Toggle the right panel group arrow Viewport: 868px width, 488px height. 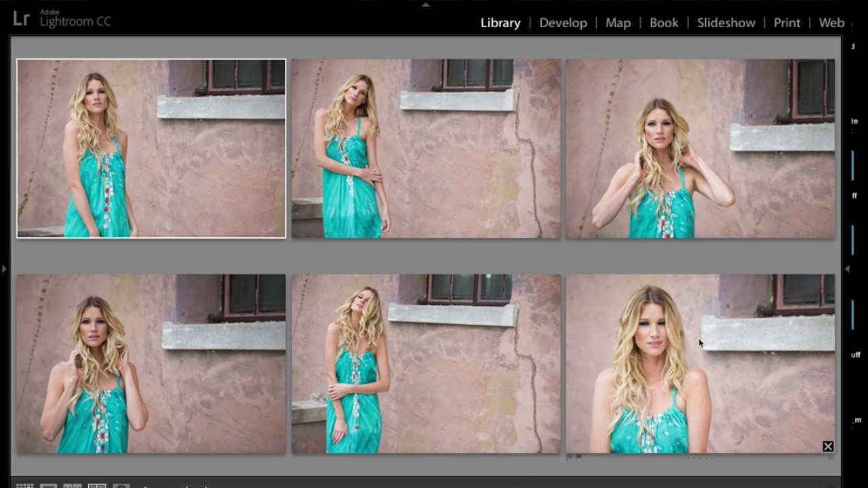(847, 269)
